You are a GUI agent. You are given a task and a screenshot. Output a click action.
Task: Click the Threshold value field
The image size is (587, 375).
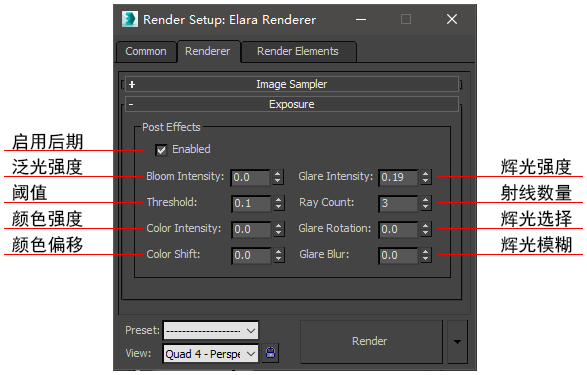[251, 203]
